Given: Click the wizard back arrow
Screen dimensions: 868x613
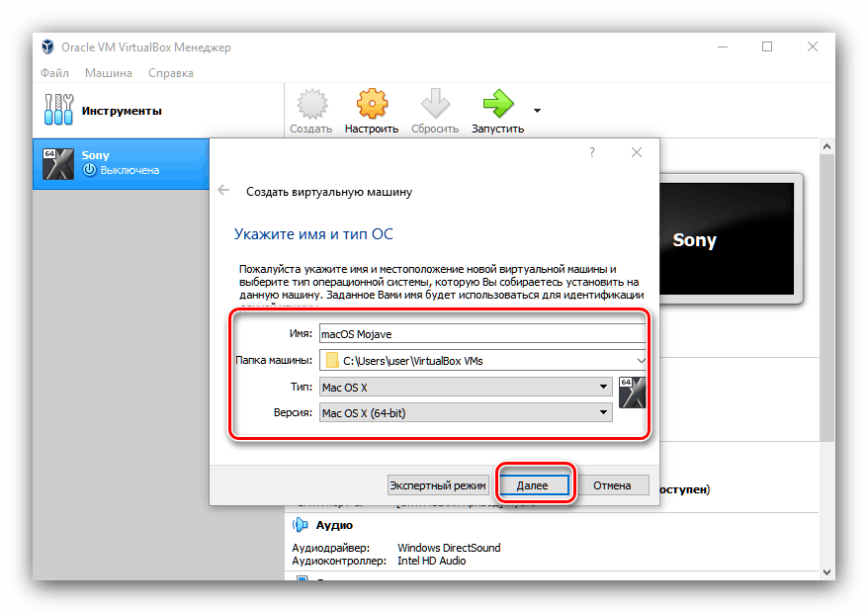Looking at the screenshot, I should pos(223,191).
